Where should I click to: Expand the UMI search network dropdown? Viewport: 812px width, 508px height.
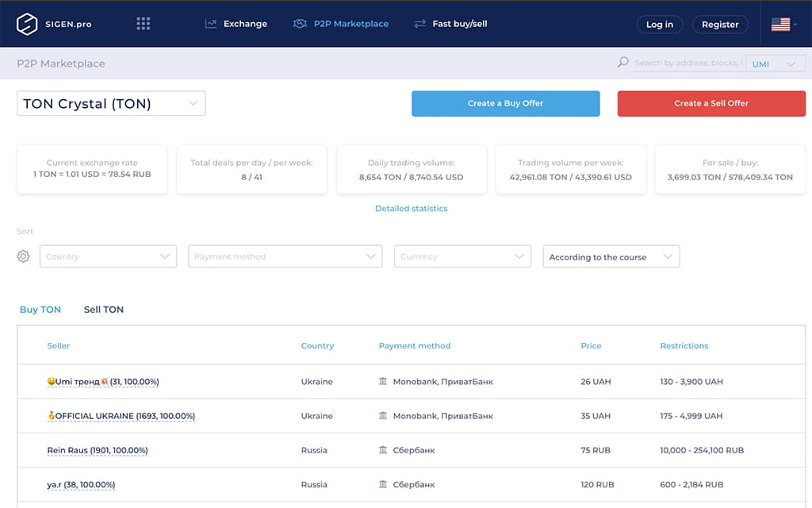pos(776,63)
